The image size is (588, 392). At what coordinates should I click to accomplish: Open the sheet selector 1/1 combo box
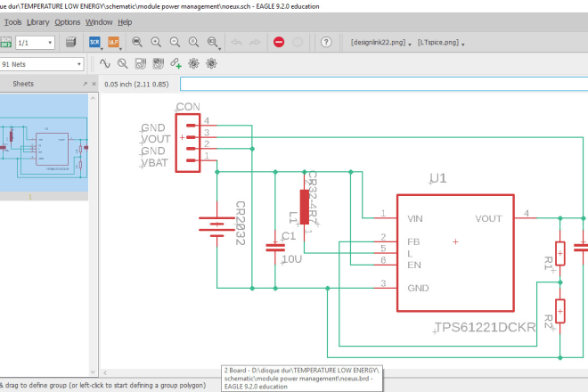35,43
